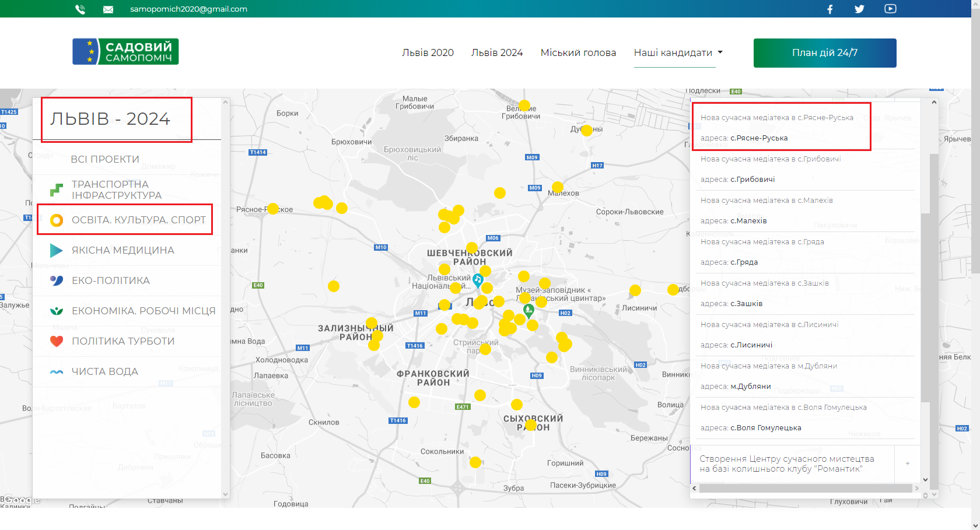Click the phone icon in top bar
Image resolution: width=980 pixels, height=530 pixels.
point(80,9)
